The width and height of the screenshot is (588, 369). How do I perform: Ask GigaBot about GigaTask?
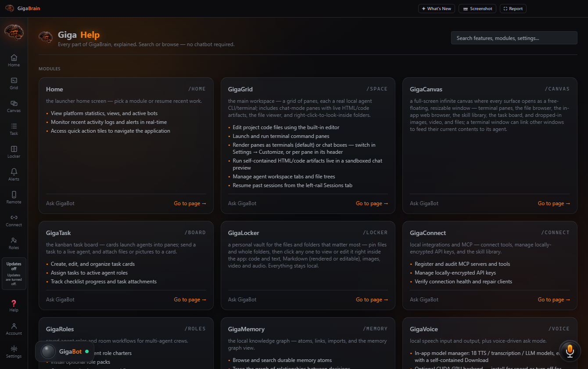(x=60, y=300)
